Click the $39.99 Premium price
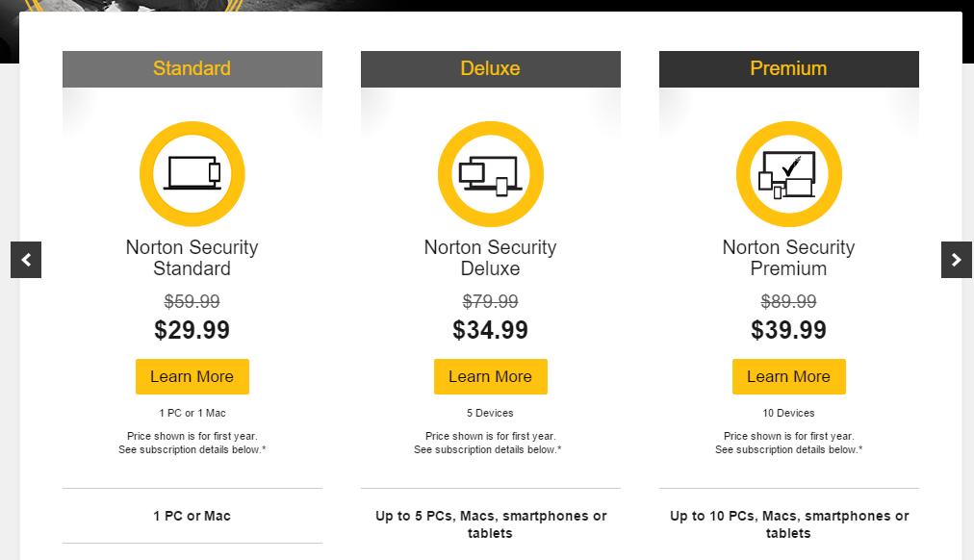This screenshot has width=974, height=560. point(789,331)
